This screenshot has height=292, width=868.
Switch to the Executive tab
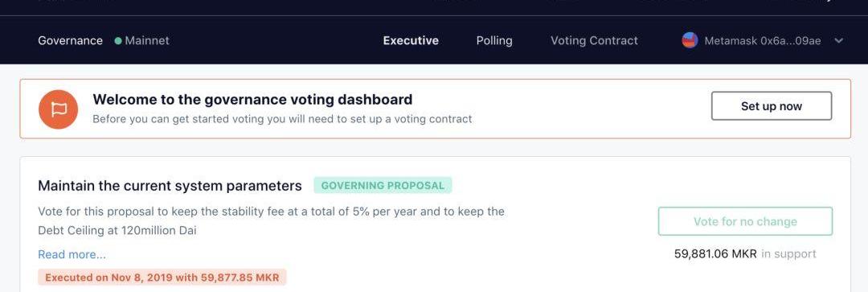(x=411, y=40)
